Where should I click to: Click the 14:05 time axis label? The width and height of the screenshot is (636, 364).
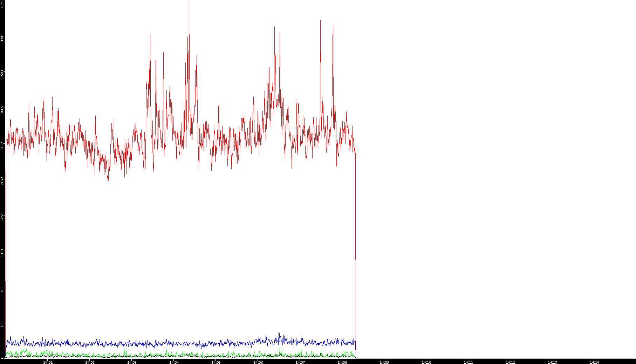click(216, 362)
